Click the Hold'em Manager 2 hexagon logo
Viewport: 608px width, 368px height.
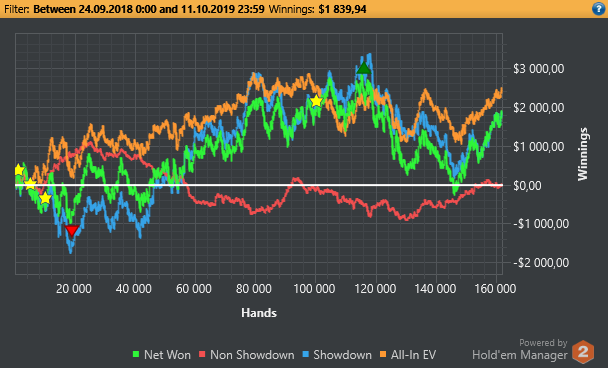click(x=583, y=351)
